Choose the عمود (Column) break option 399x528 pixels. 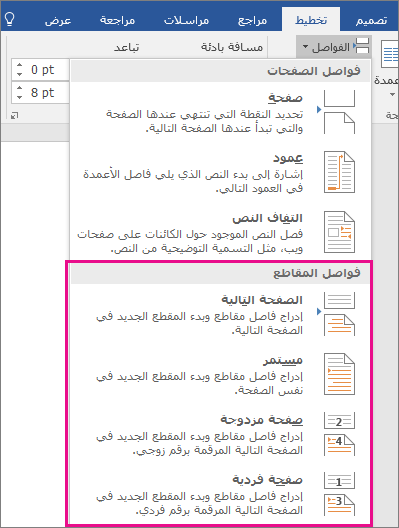pos(221,172)
